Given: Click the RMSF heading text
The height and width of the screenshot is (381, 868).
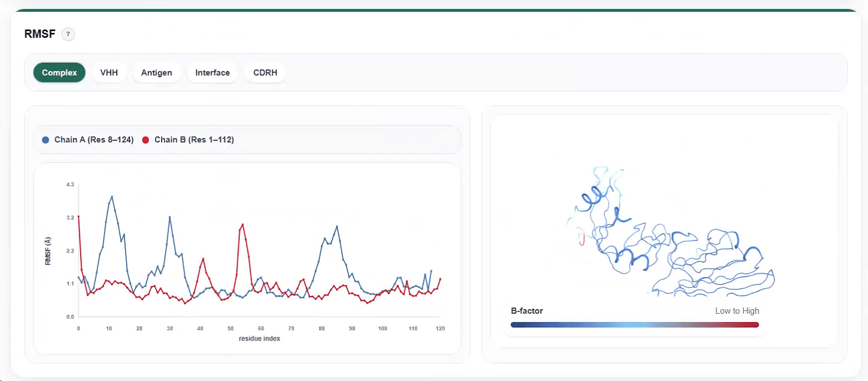Looking at the screenshot, I should [x=40, y=34].
